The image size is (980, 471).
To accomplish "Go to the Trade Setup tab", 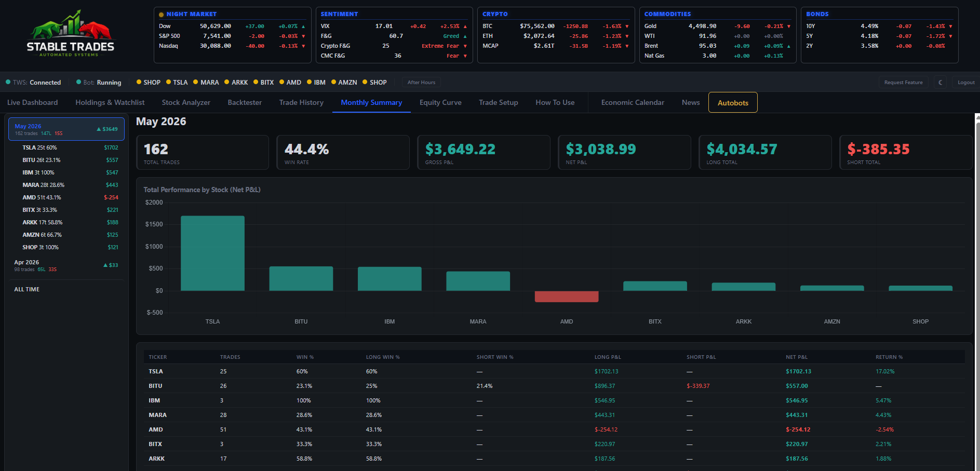I will 499,102.
